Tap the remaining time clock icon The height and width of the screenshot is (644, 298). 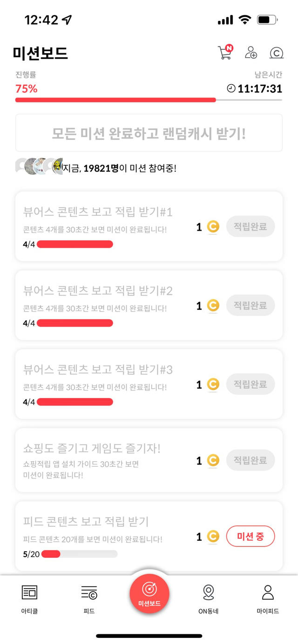click(231, 88)
